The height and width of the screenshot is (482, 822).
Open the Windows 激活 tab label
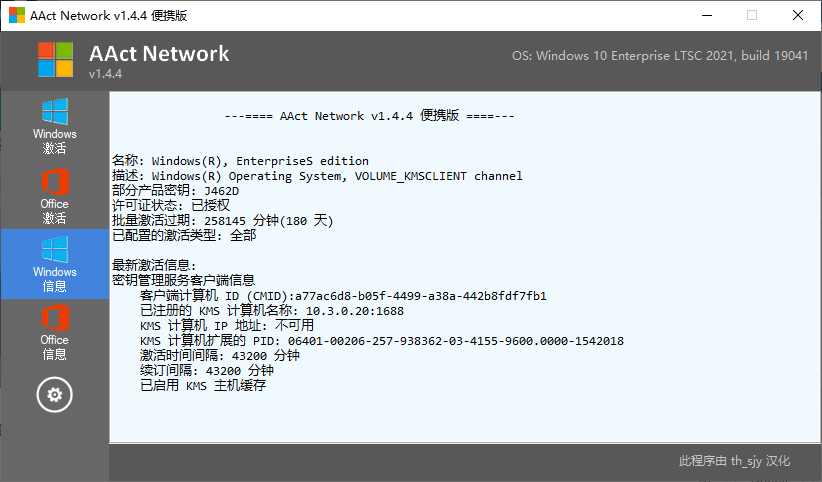click(54, 141)
